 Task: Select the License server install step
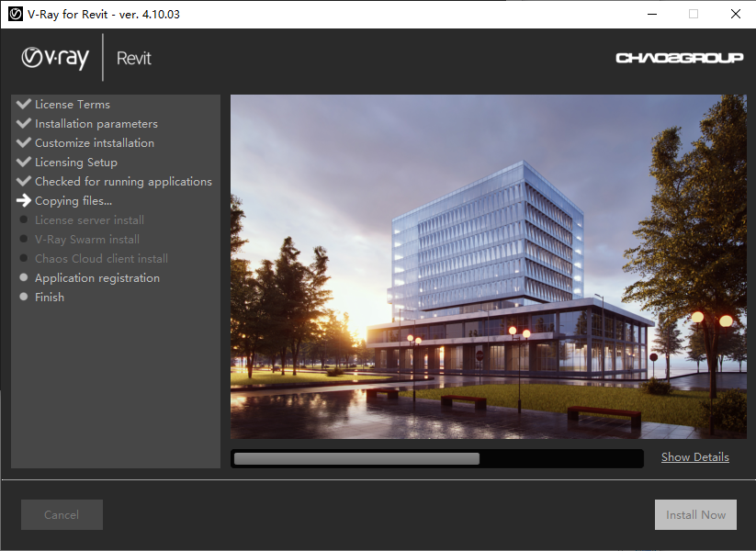pyautogui.click(x=89, y=220)
